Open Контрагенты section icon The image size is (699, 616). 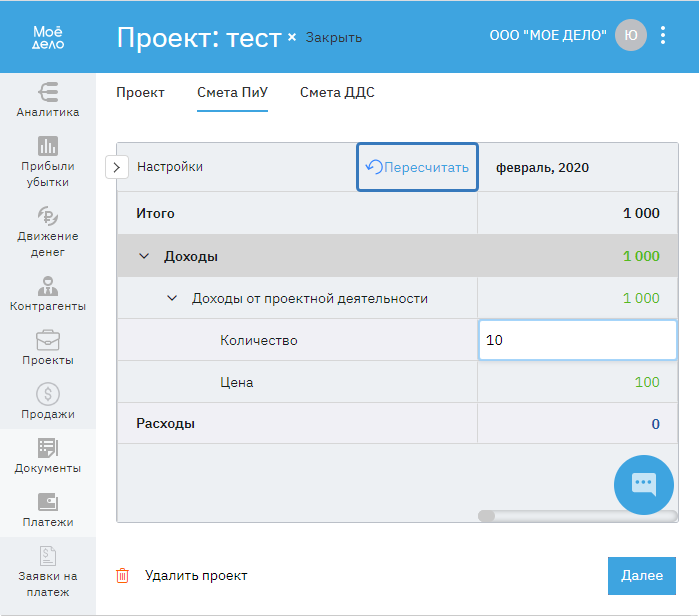(x=48, y=285)
